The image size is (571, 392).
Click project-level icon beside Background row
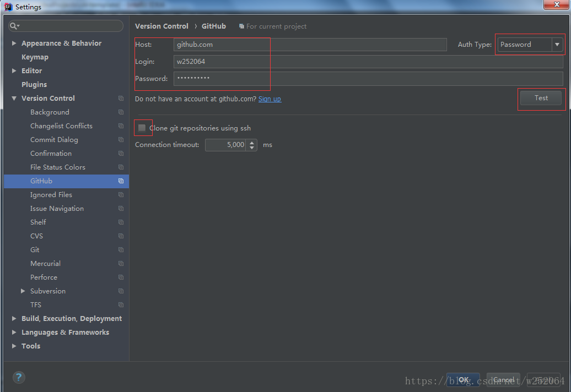point(121,112)
